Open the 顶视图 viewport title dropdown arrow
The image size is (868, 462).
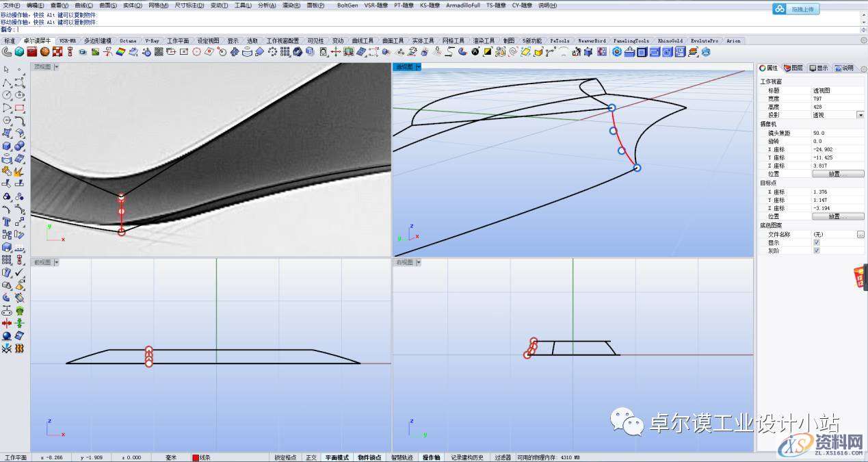(56, 67)
